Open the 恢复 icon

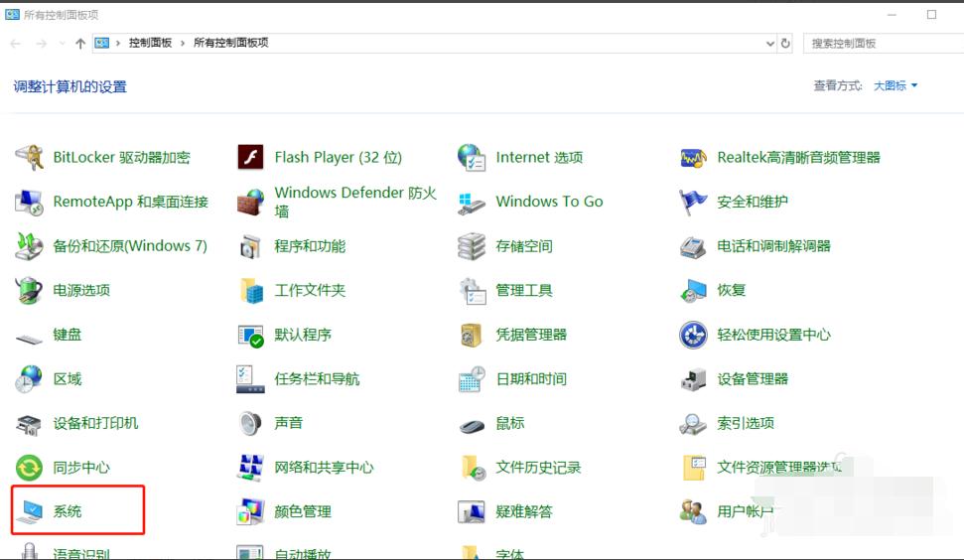(x=693, y=290)
